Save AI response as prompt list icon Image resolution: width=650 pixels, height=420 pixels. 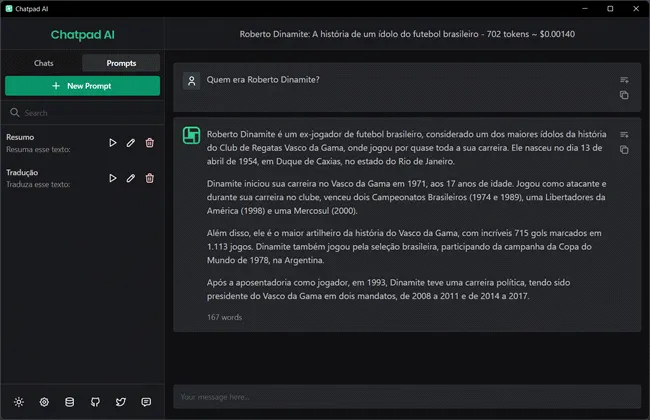[624, 134]
